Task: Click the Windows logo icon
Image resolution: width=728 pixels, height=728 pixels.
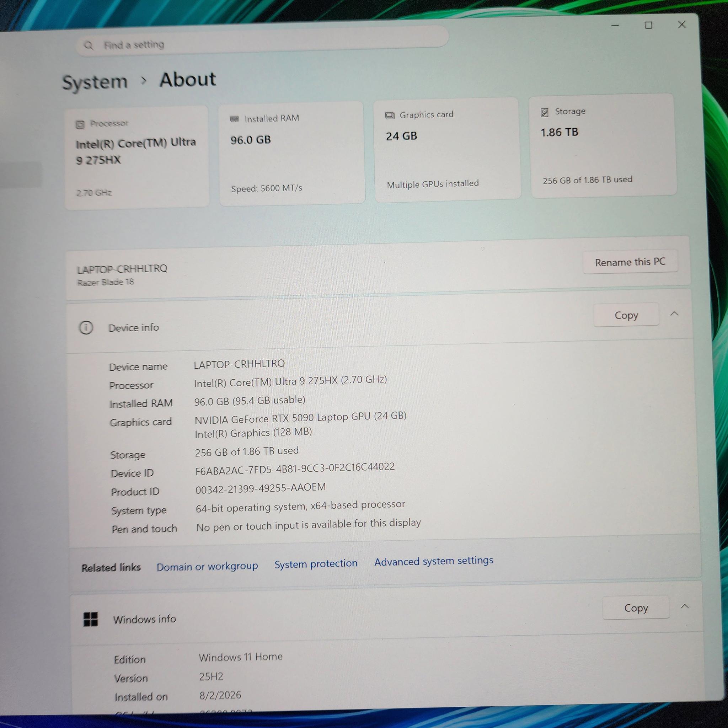Action: click(90, 619)
